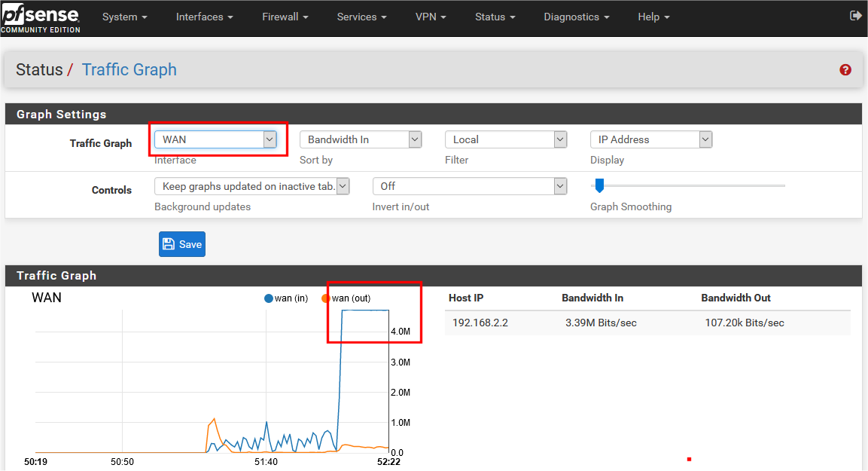Image resolution: width=868 pixels, height=471 pixels.
Task: Click the 1.0M y-axis label
Action: pos(400,423)
